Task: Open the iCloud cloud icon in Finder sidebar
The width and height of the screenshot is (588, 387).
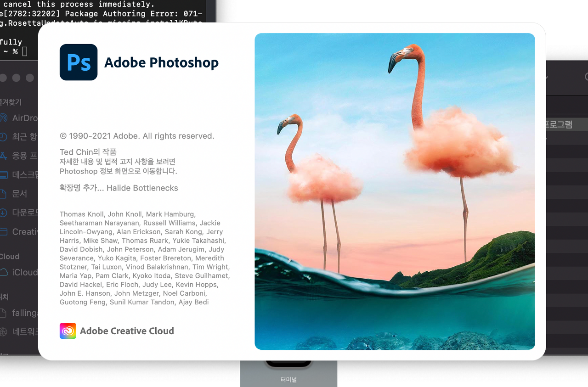Action: (4, 272)
